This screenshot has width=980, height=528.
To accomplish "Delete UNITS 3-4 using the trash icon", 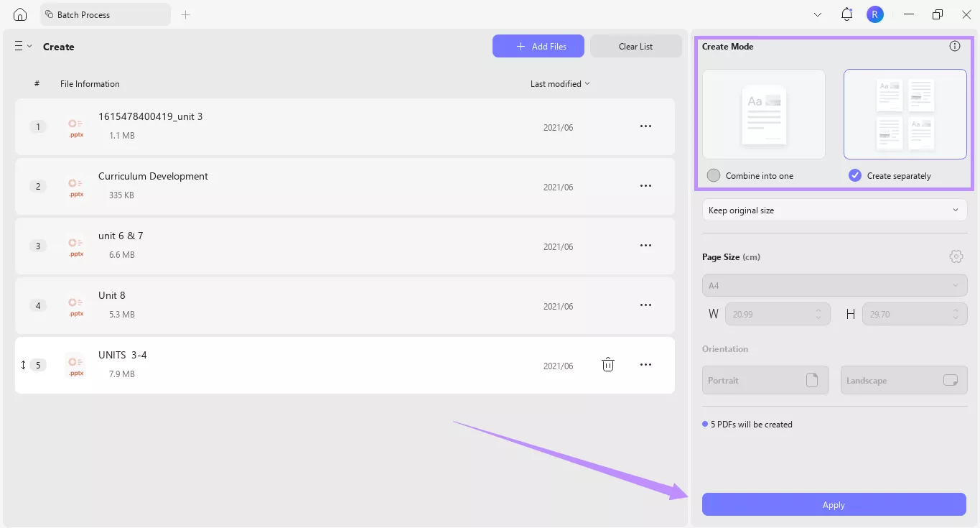I will (607, 364).
